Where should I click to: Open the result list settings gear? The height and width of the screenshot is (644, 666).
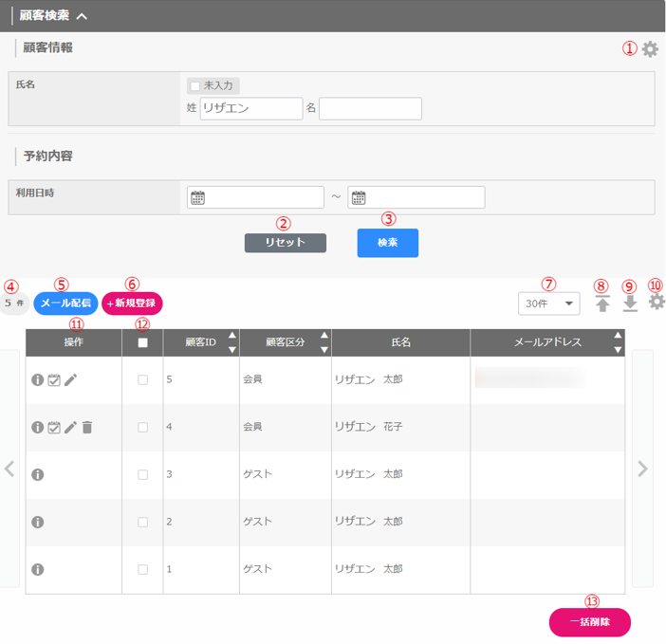click(x=656, y=303)
